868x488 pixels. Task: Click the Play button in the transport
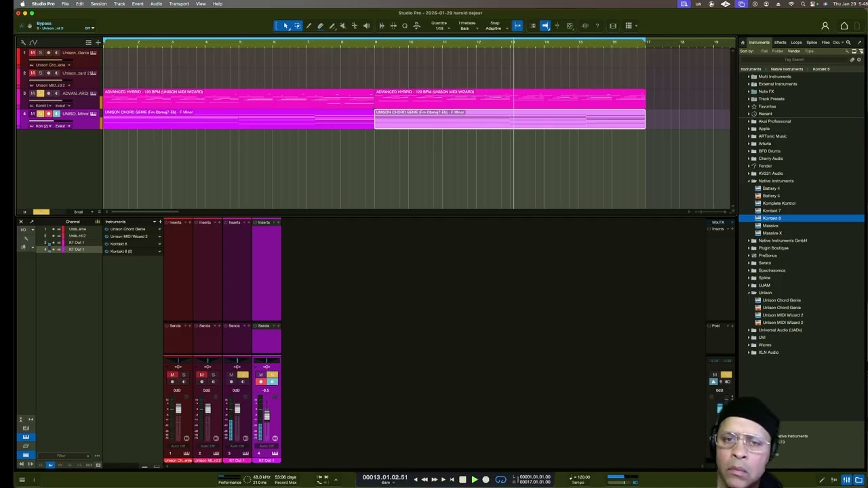pyautogui.click(x=474, y=479)
